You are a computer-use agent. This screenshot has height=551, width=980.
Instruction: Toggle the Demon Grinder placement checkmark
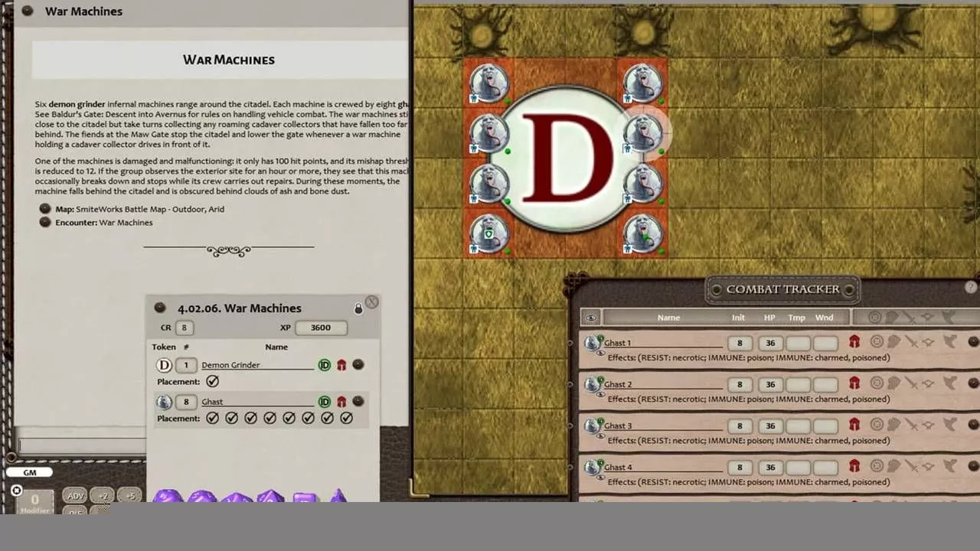coord(212,381)
